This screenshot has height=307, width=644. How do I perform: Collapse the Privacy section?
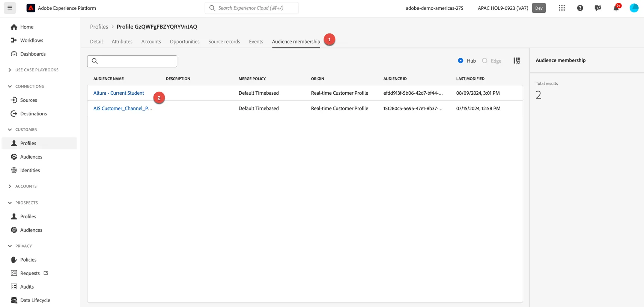pyautogui.click(x=10, y=246)
